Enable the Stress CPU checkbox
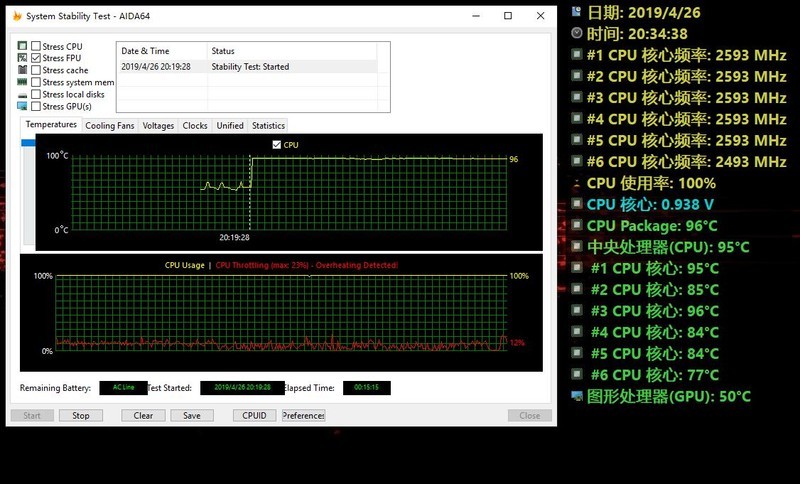 coord(36,47)
